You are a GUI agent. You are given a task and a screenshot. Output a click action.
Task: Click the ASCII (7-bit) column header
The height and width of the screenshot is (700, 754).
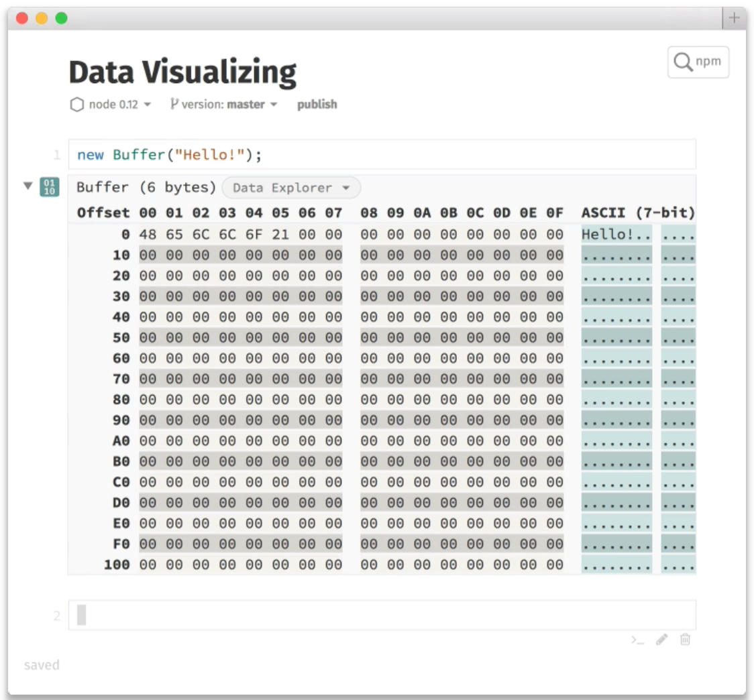(638, 213)
